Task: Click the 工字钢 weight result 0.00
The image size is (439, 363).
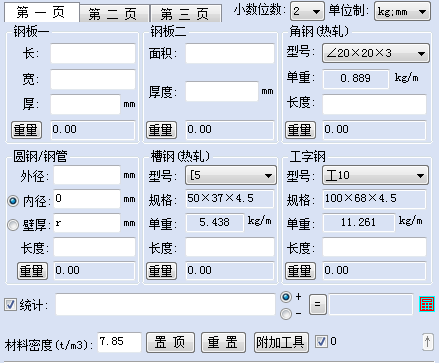Action: click(x=374, y=271)
